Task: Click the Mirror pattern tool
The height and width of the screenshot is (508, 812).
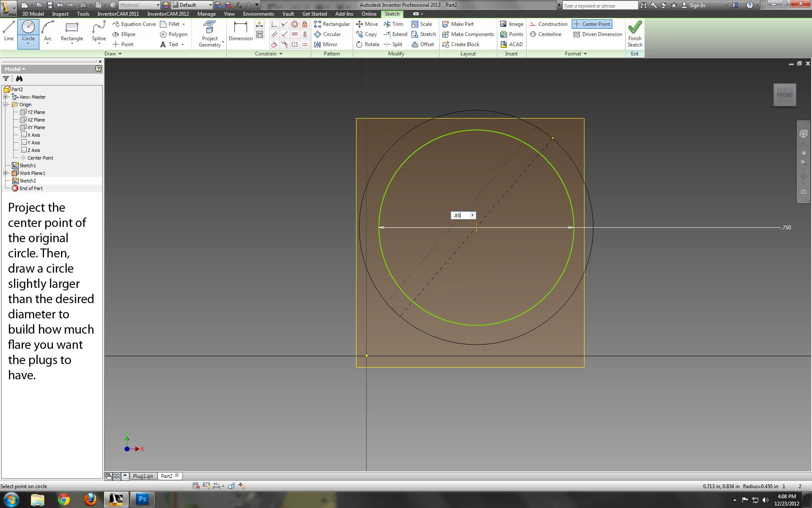Action: tap(326, 44)
